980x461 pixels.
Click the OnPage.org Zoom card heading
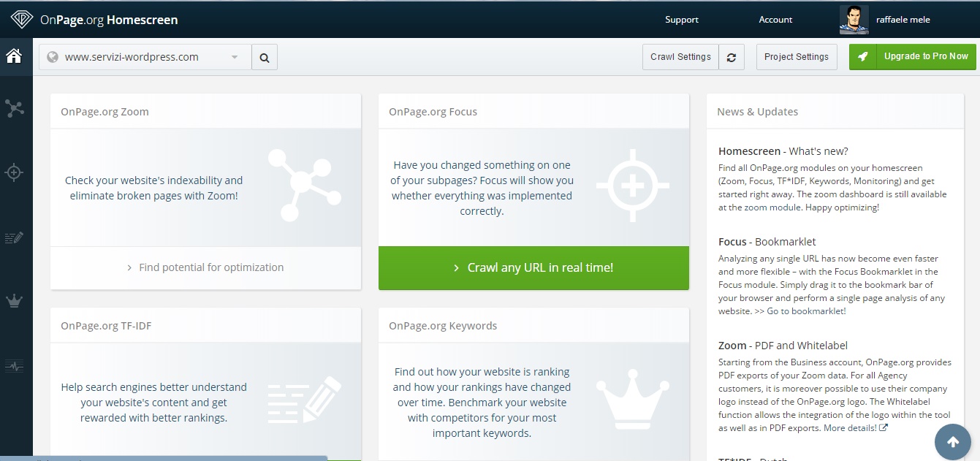coord(105,112)
